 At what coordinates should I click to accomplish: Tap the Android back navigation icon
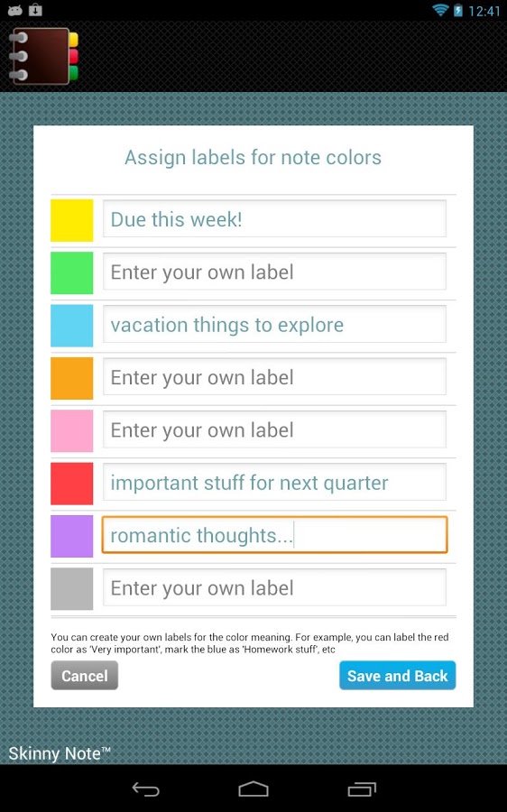(146, 789)
